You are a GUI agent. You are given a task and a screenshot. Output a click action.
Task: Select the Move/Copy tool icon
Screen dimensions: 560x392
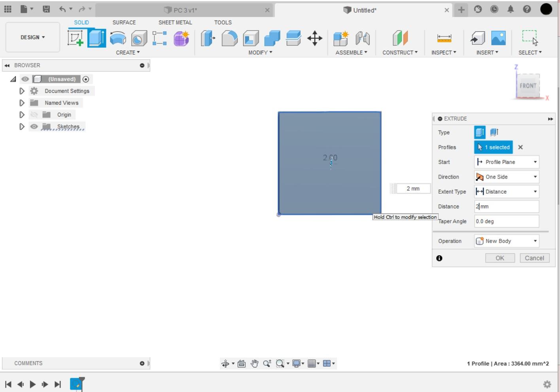pos(315,38)
